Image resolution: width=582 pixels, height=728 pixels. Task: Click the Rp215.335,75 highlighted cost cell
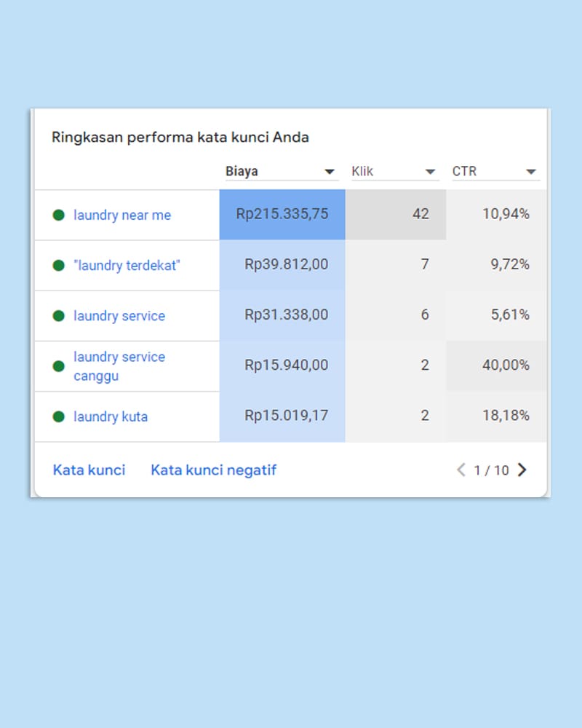[x=282, y=214]
